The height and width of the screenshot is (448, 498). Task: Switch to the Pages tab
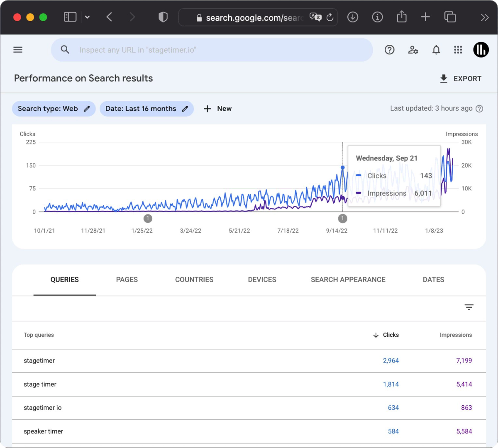127,280
